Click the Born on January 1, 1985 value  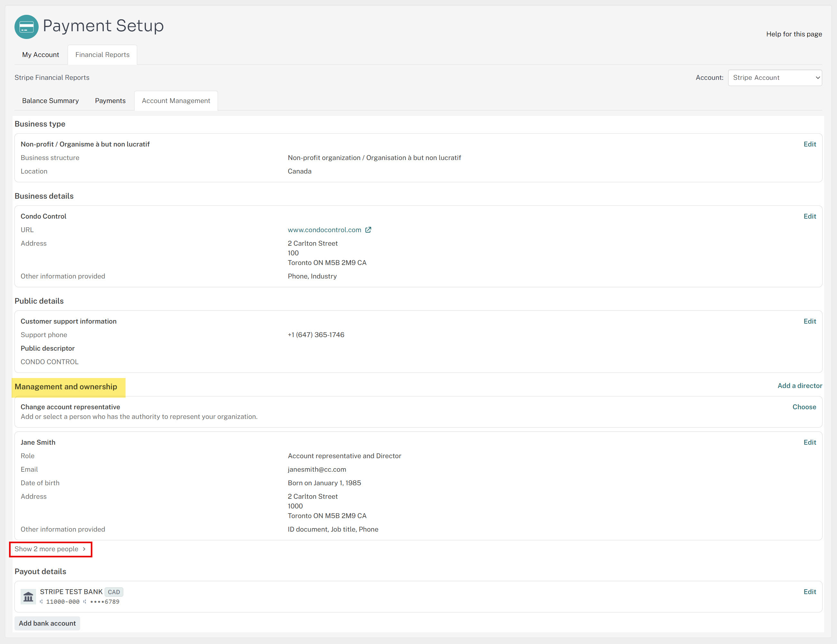click(324, 483)
